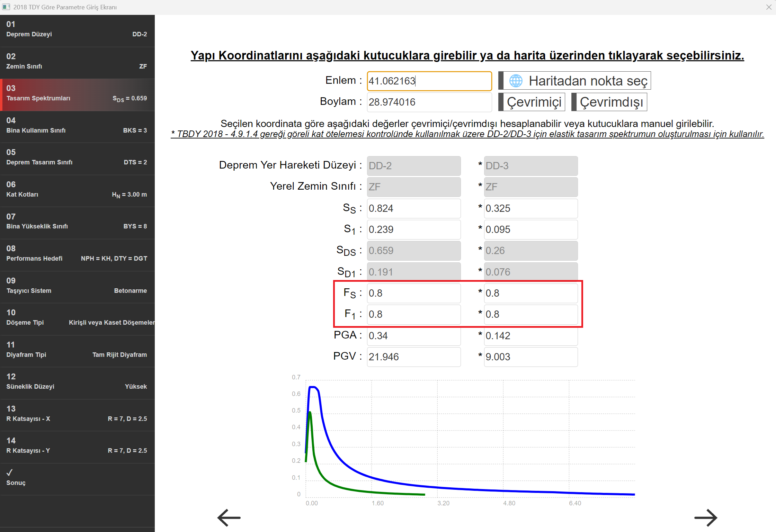The image size is (776, 532).
Task: Select the 04 Bina Kullanım Sınıfı step
Action: 77,126
